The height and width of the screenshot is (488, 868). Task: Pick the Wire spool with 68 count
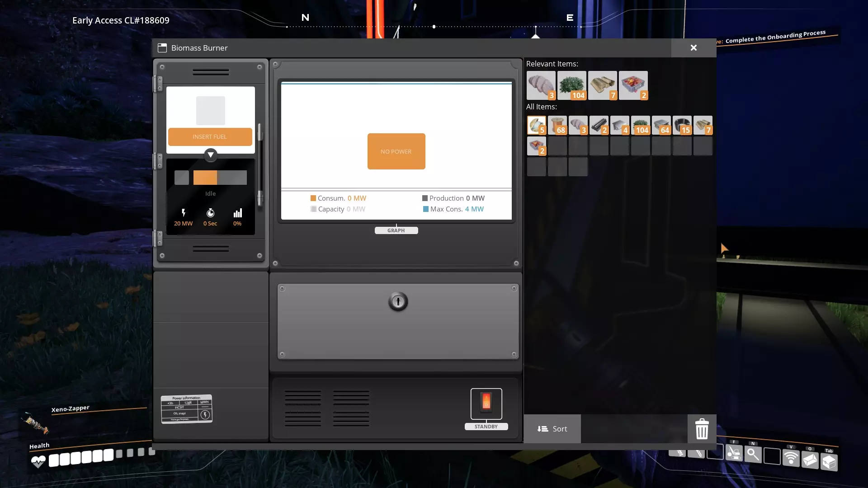coord(557,125)
